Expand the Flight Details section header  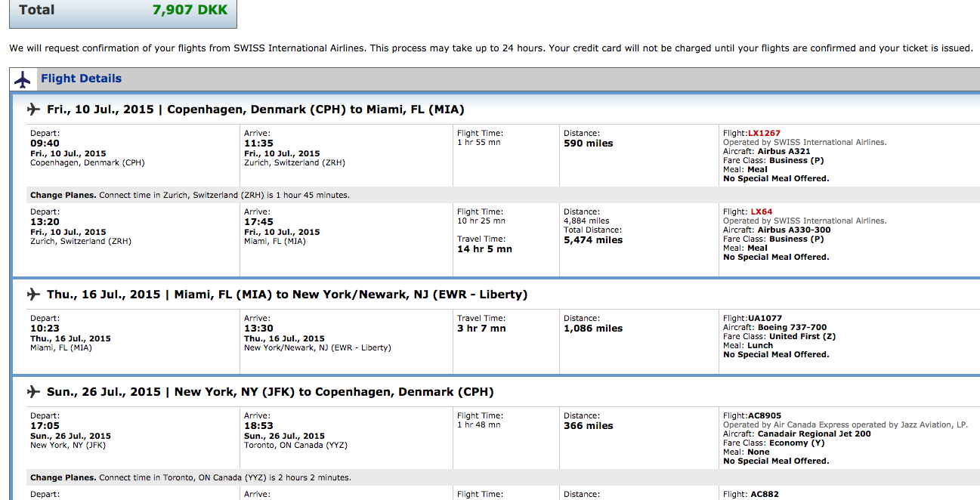coord(81,78)
